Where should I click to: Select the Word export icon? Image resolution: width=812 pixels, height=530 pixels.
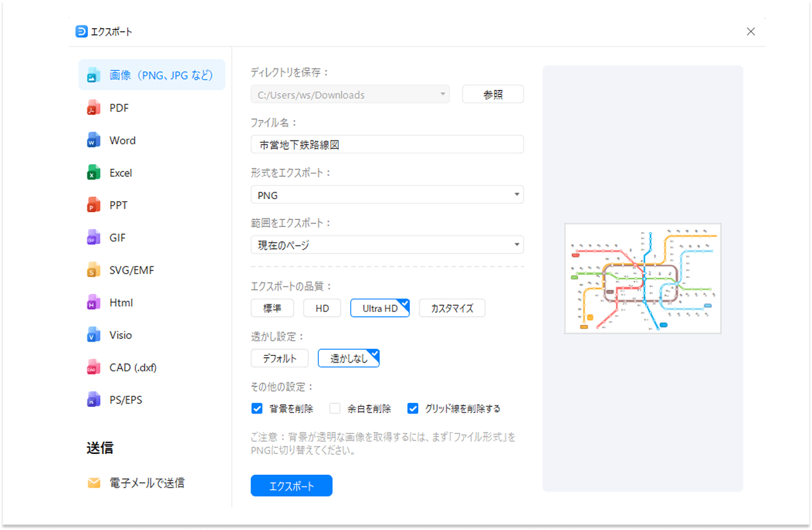[x=93, y=141]
